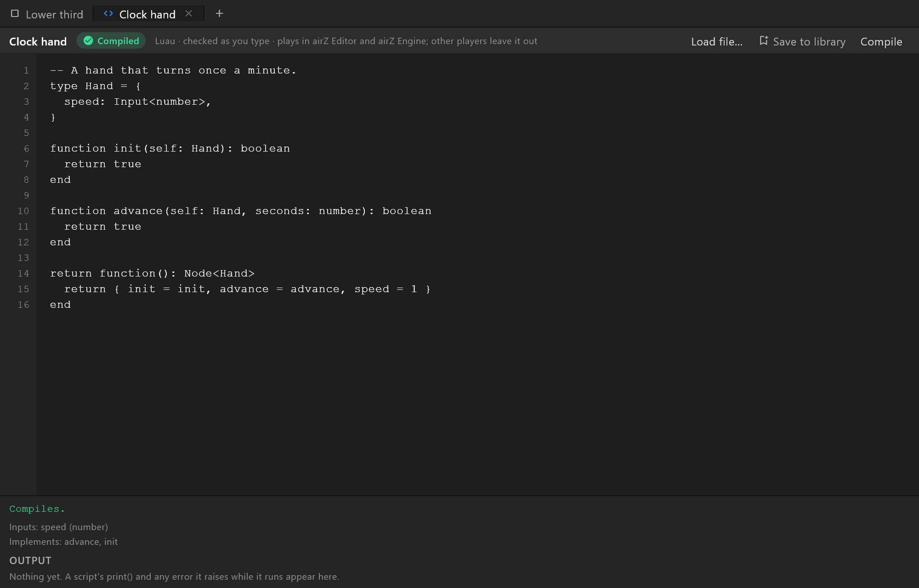Image resolution: width=919 pixels, height=588 pixels.
Task: Click the 'speed = 1' return table line
Action: tap(247, 289)
